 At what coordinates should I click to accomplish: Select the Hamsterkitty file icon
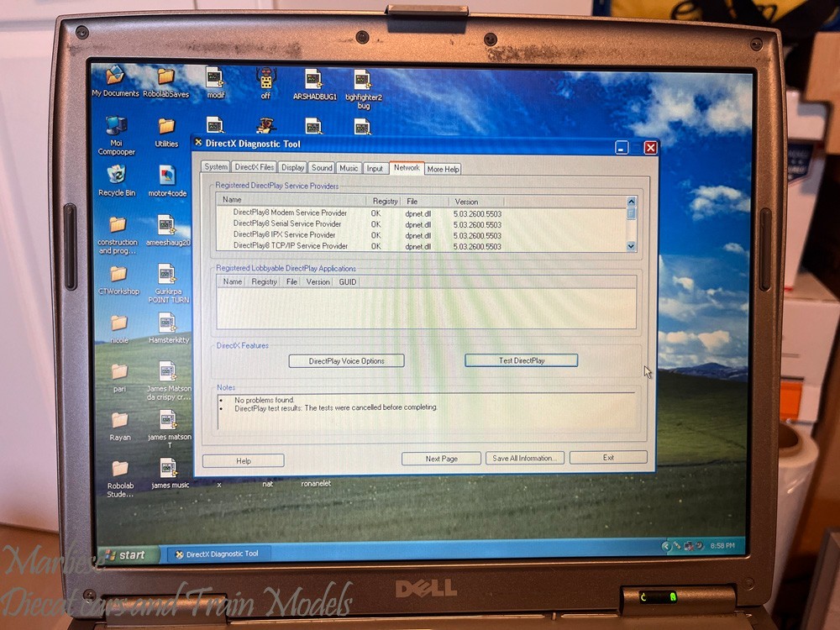tap(167, 323)
